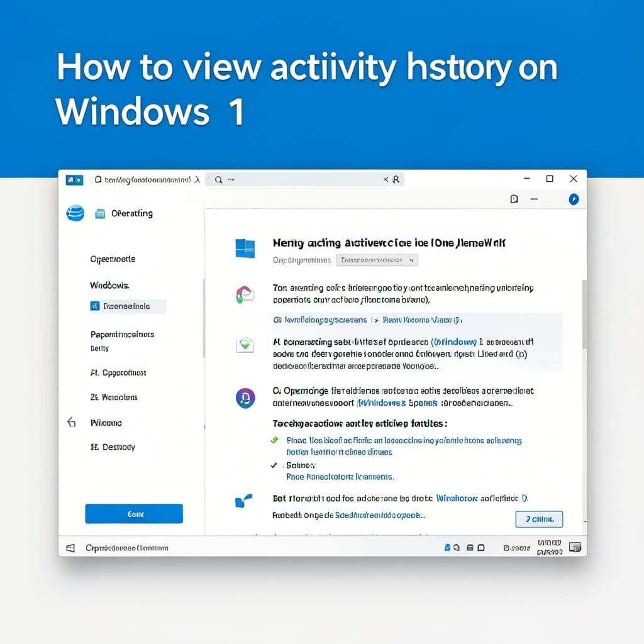Screen dimensions: 644x644
Task: Click the icon before the 'screvens' link
Action: tap(277, 320)
